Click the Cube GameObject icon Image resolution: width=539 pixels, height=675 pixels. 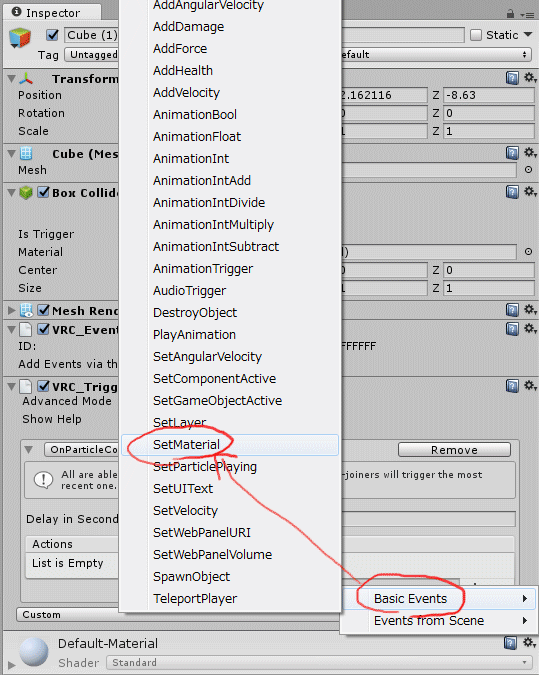click(20, 37)
